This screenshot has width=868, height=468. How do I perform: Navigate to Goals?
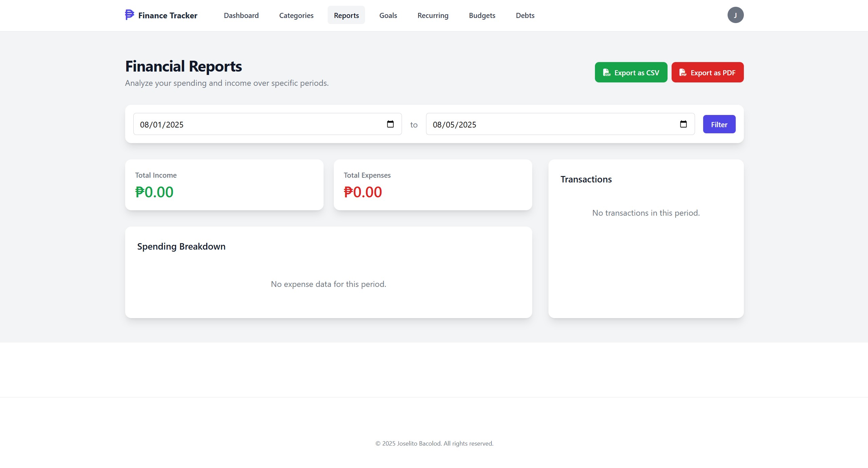(388, 16)
